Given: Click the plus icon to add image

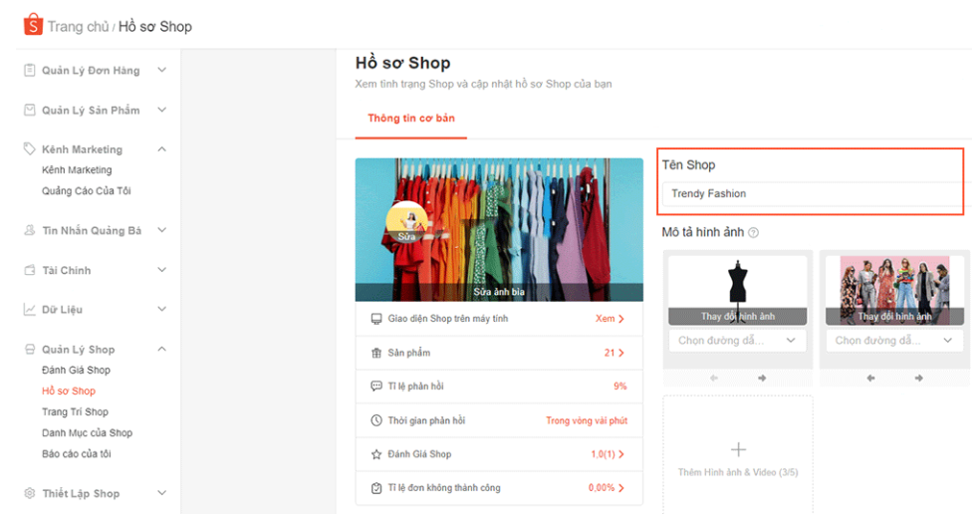Looking at the screenshot, I should pos(738,449).
